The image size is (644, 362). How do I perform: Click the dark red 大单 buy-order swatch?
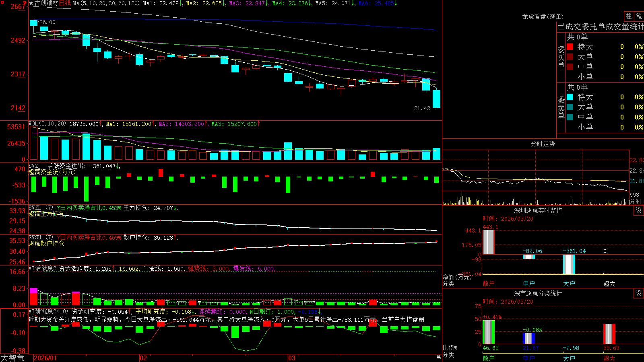coord(570,57)
